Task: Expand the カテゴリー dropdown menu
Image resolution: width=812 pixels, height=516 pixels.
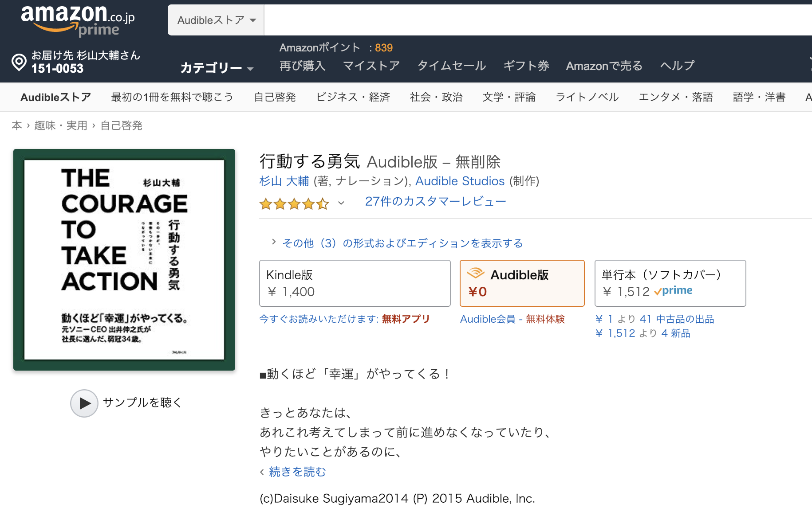Action: click(x=217, y=68)
